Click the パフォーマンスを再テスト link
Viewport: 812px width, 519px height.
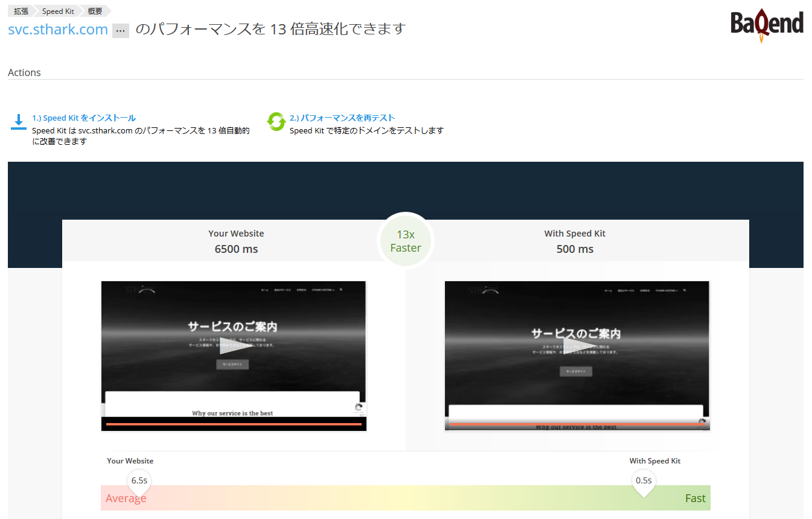[342, 118]
